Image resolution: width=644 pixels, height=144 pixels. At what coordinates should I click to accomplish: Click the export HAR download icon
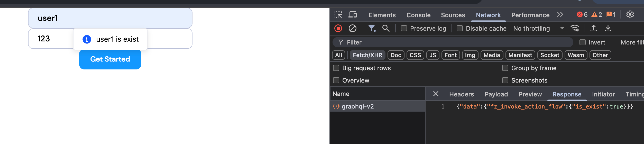coord(608,28)
